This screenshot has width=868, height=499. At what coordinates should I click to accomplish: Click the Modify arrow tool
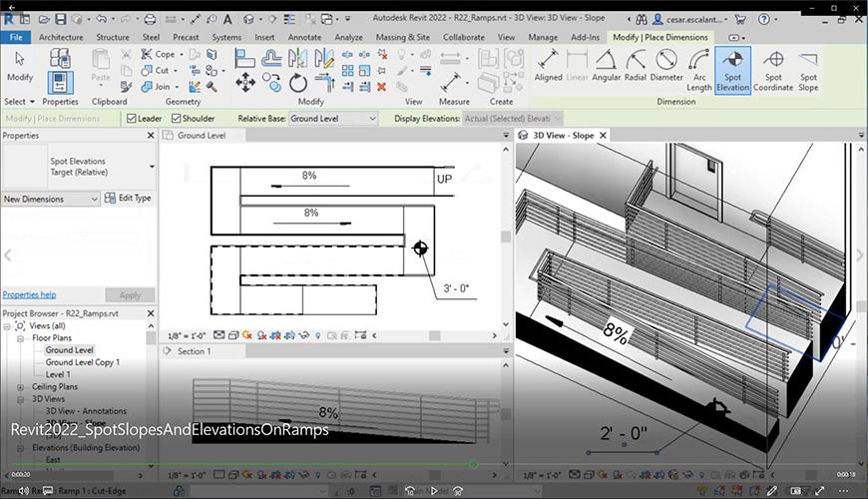20,65
